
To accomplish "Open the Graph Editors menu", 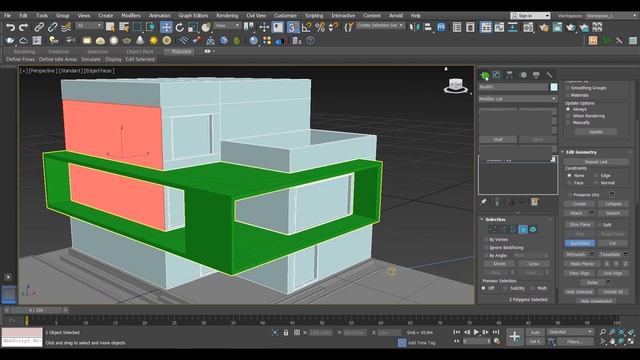I will click(193, 16).
